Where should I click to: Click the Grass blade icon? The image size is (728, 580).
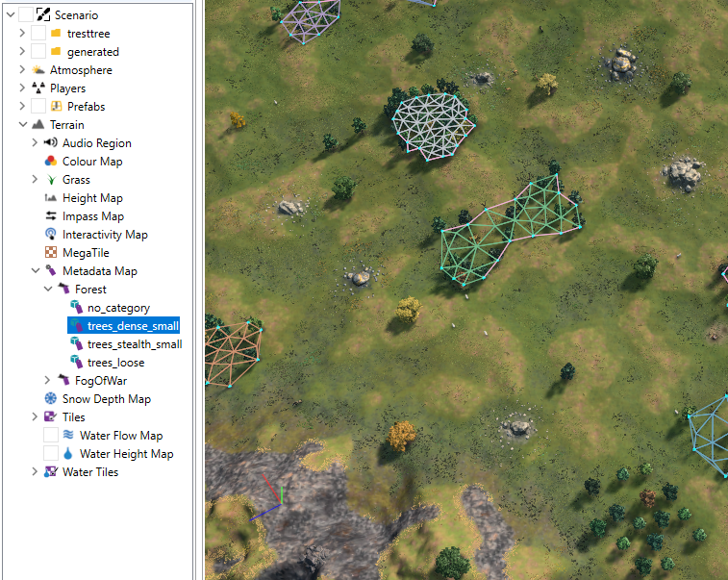pos(51,179)
